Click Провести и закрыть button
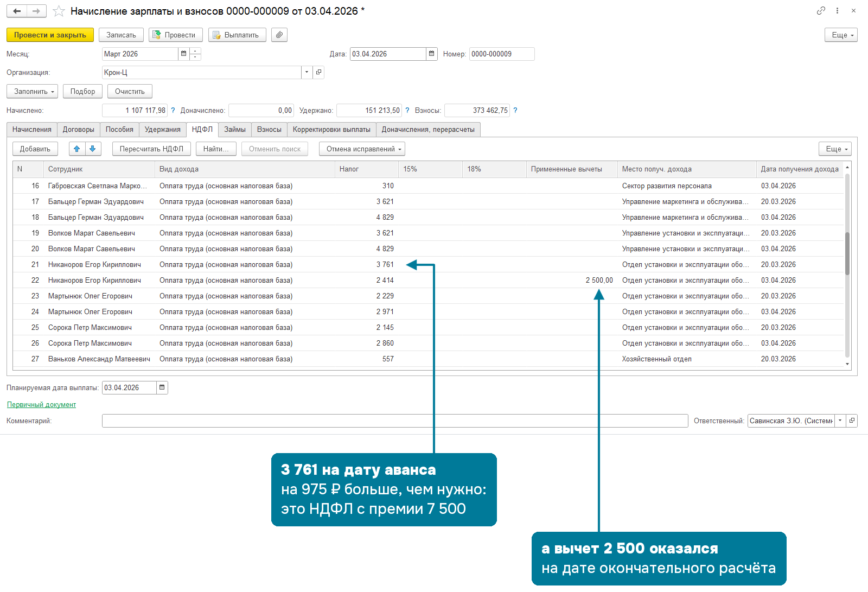 pyautogui.click(x=50, y=35)
